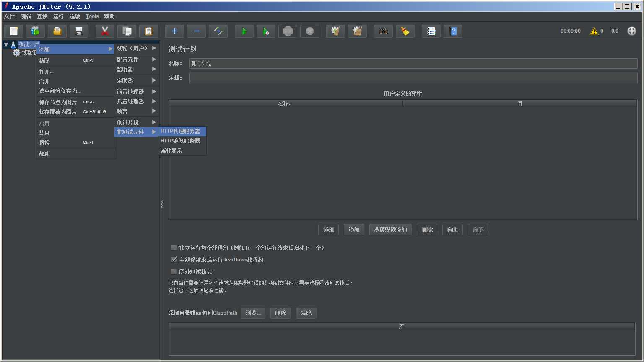Click the 值 column header
This screenshot has width=644, height=362.
click(x=519, y=103)
